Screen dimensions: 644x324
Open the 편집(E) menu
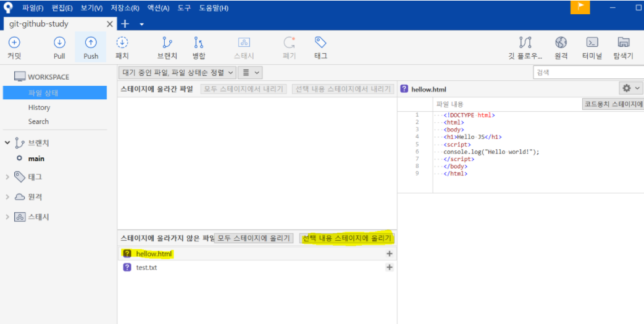pos(62,8)
